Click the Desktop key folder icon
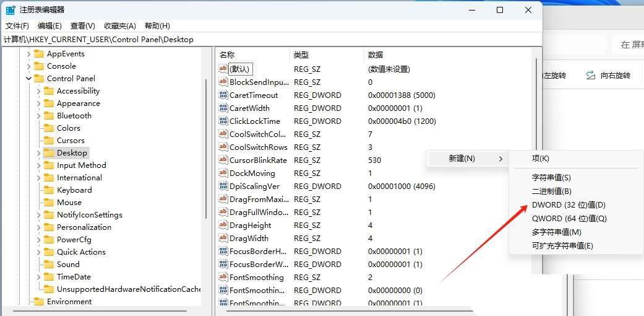 pos(49,153)
